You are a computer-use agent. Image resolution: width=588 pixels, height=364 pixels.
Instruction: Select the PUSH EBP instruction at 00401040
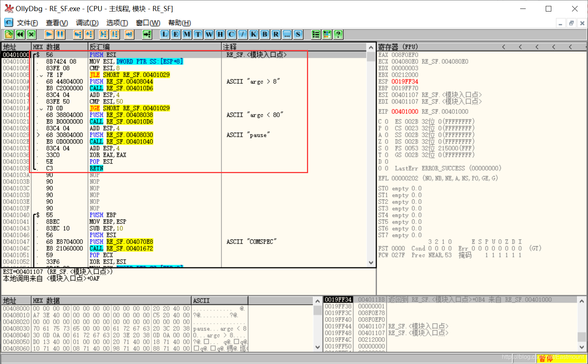coord(103,215)
